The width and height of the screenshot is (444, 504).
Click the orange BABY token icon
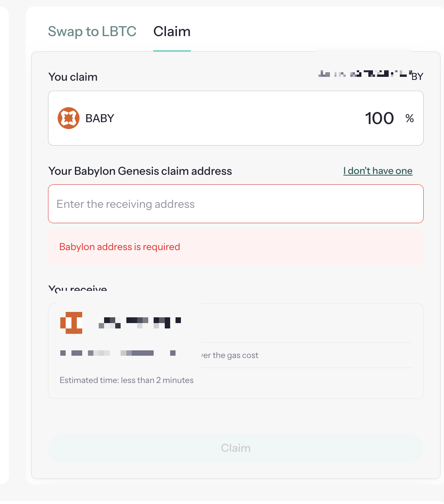68,118
